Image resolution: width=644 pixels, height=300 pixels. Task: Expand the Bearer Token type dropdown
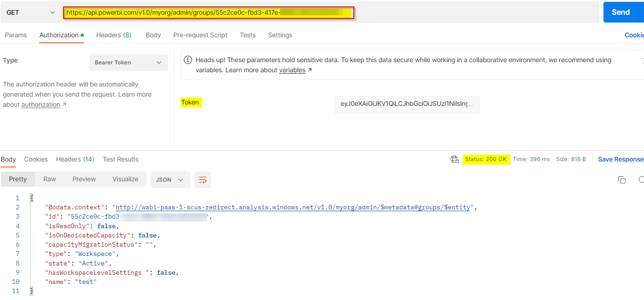point(129,63)
